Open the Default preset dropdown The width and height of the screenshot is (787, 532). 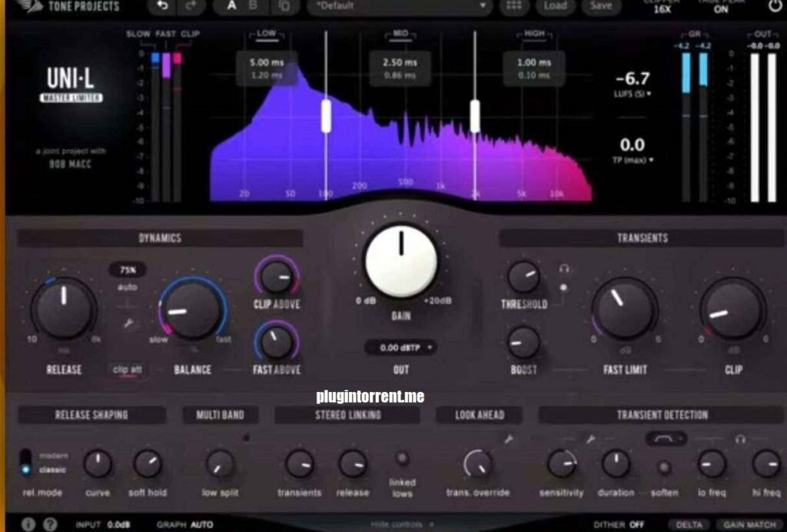click(x=399, y=6)
